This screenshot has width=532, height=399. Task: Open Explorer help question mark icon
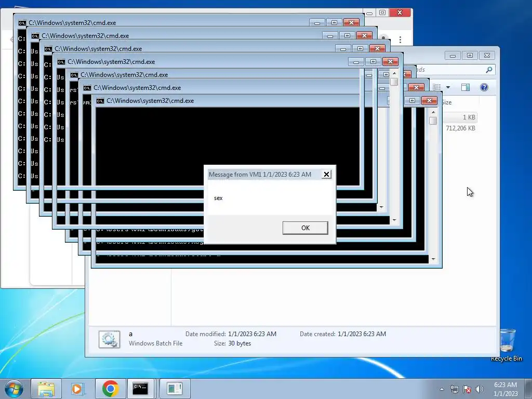tap(484, 87)
